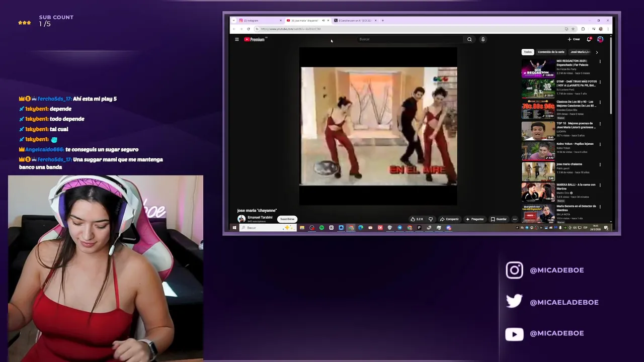
Task: Open MARIXA BALLI A la cama video
Action: point(538,192)
